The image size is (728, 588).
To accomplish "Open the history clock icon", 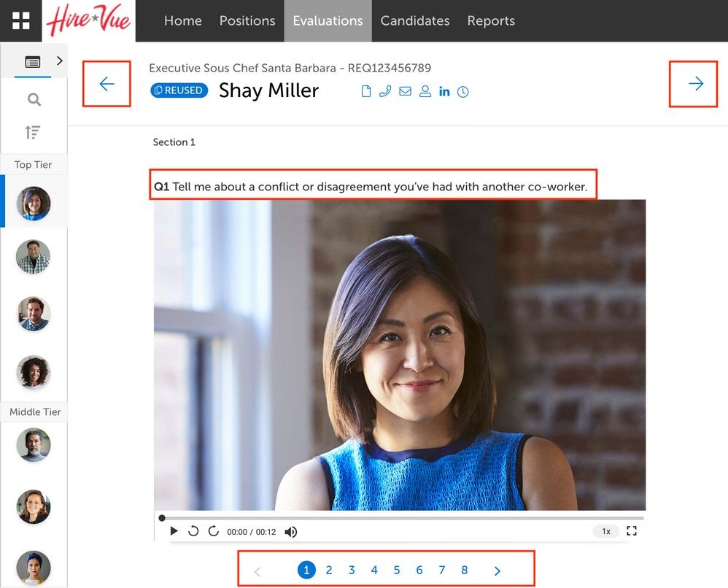I will pyautogui.click(x=463, y=92).
